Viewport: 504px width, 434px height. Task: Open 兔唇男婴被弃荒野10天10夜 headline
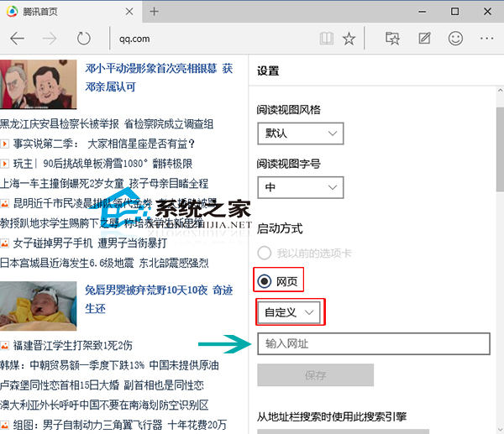point(159,299)
